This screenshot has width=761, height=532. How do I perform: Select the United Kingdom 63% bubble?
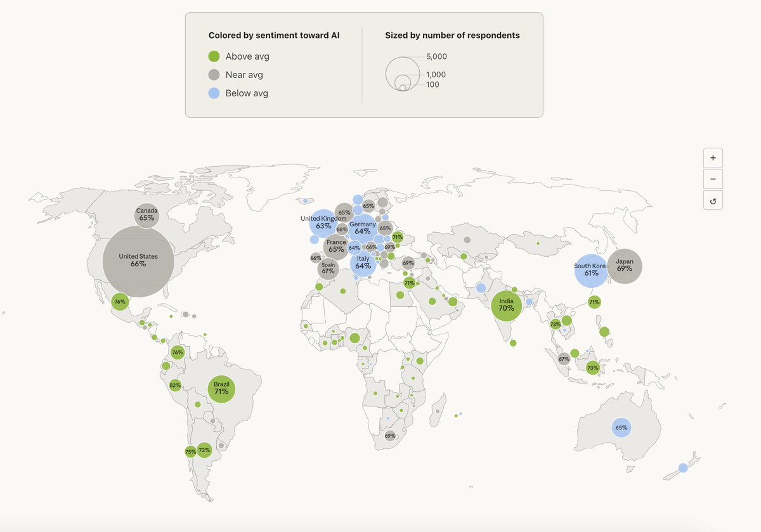322,223
